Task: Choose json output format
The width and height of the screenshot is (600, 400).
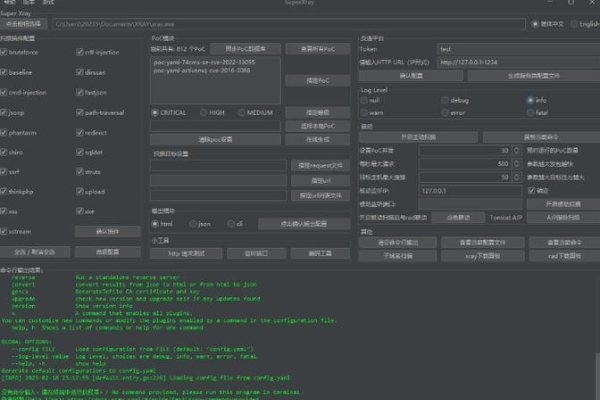Action: pyautogui.click(x=192, y=224)
